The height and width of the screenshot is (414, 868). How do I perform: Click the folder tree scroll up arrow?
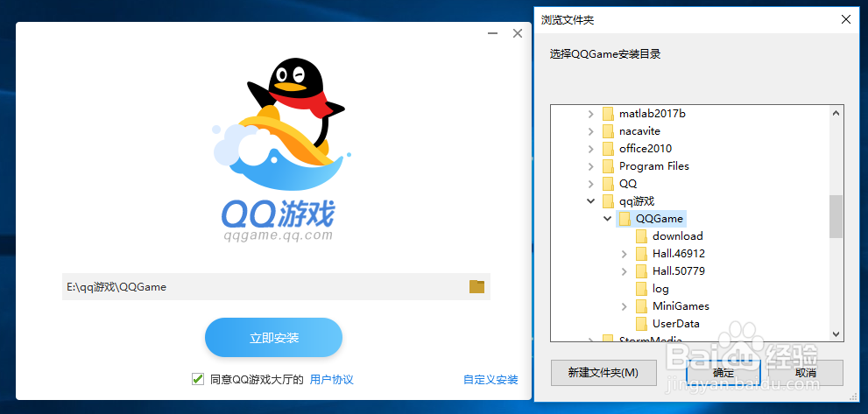click(836, 113)
